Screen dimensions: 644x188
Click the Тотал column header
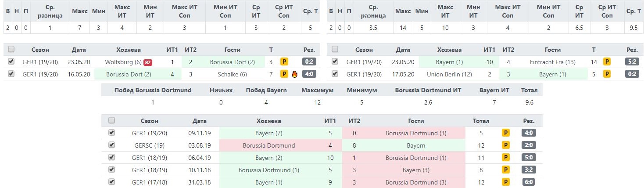[481, 121]
